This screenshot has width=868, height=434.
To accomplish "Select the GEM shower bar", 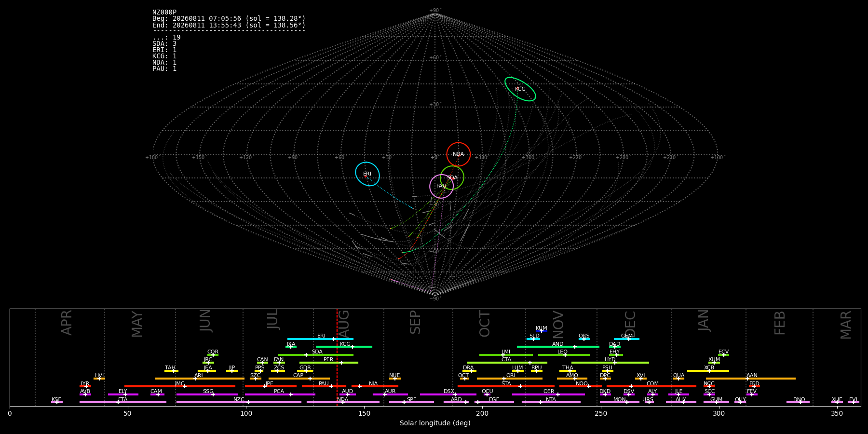I will pos(626,339).
